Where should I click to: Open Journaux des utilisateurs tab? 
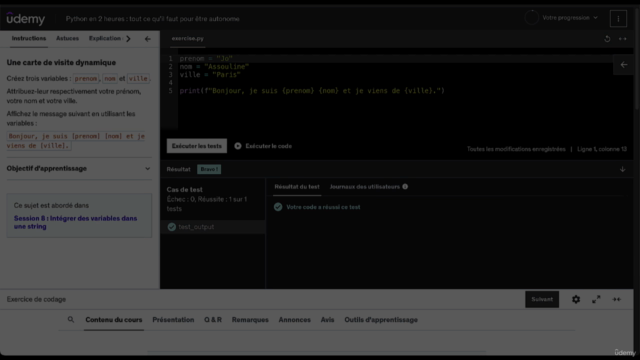pyautogui.click(x=364, y=187)
